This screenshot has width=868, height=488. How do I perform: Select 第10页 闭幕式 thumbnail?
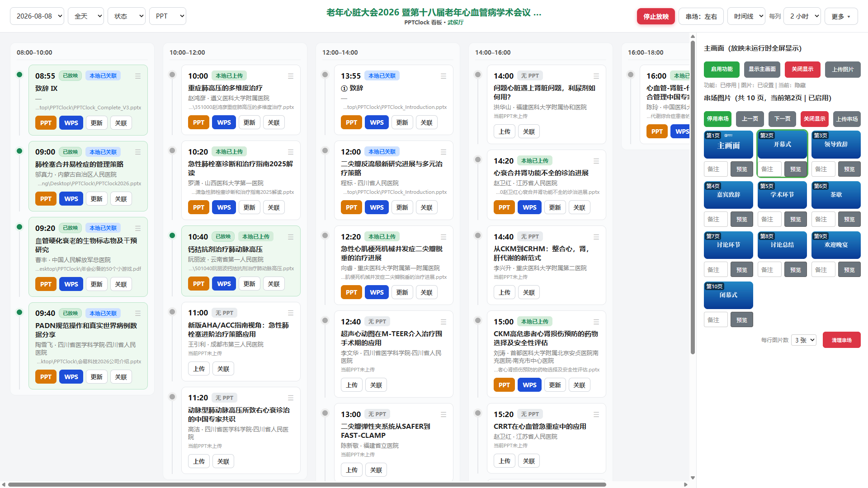coord(728,295)
